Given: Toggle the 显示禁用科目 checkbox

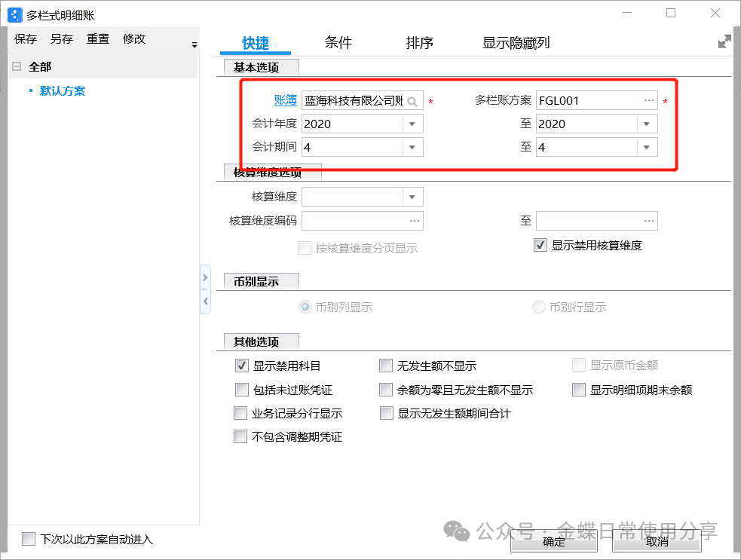Looking at the screenshot, I should pyautogui.click(x=242, y=366).
